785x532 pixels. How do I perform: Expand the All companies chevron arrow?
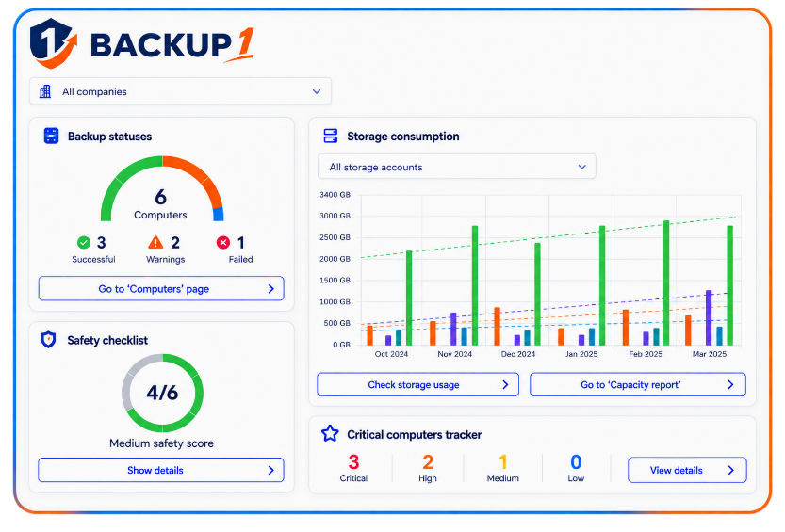coord(317,91)
